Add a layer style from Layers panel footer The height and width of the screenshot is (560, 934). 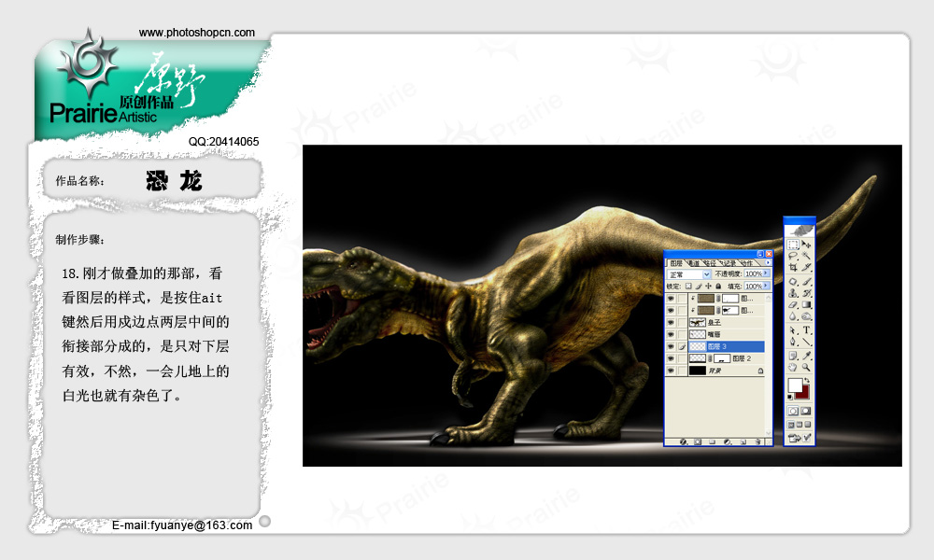tap(684, 442)
